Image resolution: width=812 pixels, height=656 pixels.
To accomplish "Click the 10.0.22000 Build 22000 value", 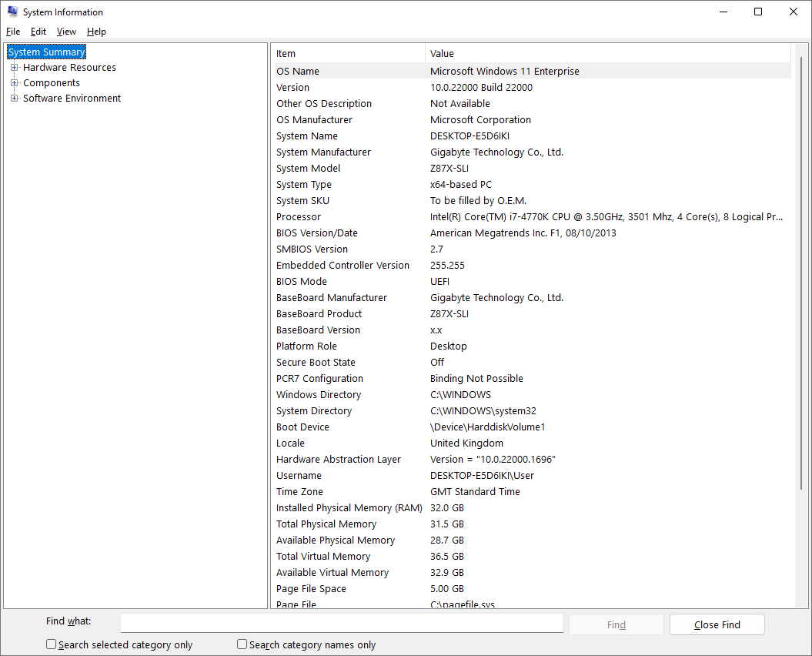I will pos(481,87).
